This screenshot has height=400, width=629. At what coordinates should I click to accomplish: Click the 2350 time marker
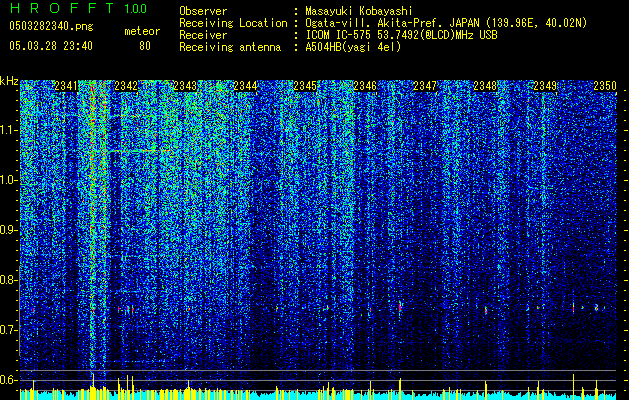coord(605,86)
